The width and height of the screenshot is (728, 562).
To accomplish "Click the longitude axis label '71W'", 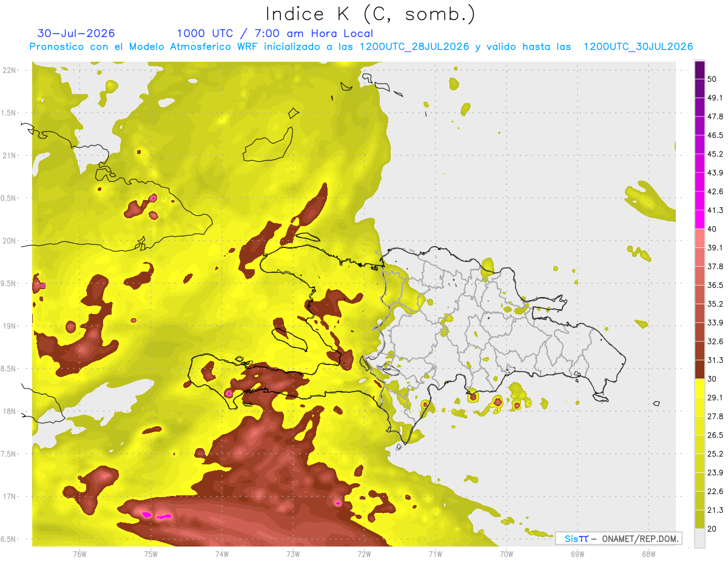I will (435, 554).
